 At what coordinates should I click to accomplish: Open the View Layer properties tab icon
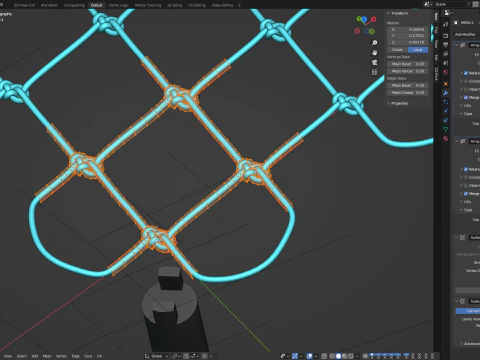point(446,53)
